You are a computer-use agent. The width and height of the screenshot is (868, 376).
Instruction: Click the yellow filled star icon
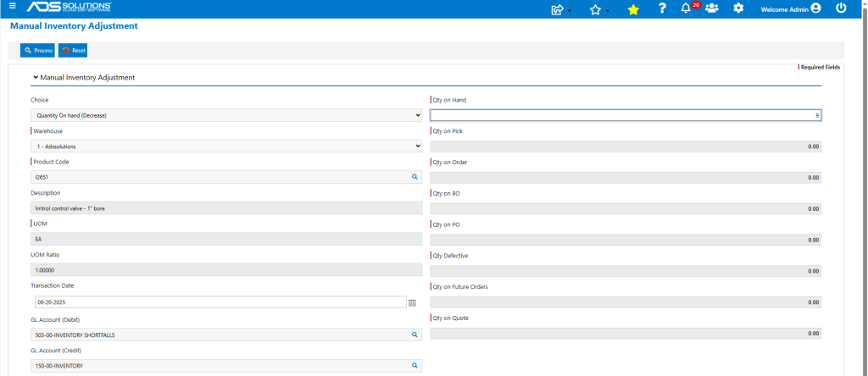[x=633, y=9]
